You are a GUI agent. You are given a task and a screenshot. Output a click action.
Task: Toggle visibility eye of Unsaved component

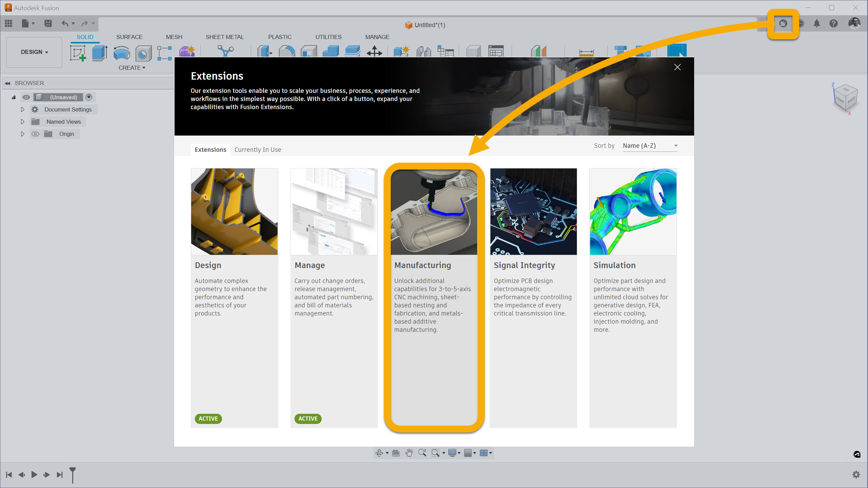(x=26, y=97)
